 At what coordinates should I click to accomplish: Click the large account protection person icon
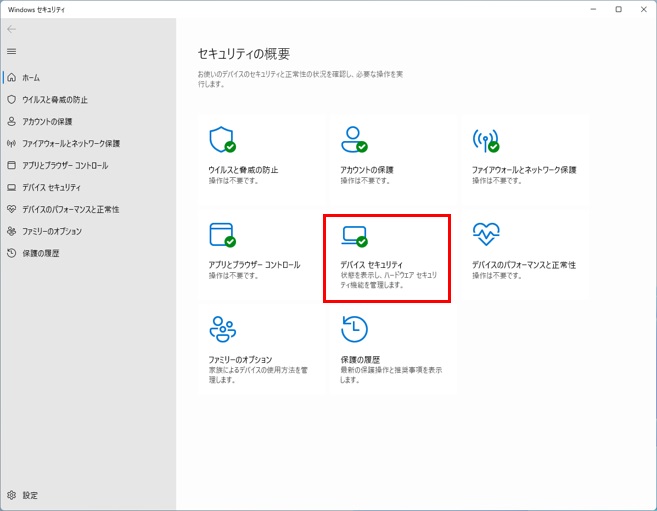click(354, 140)
